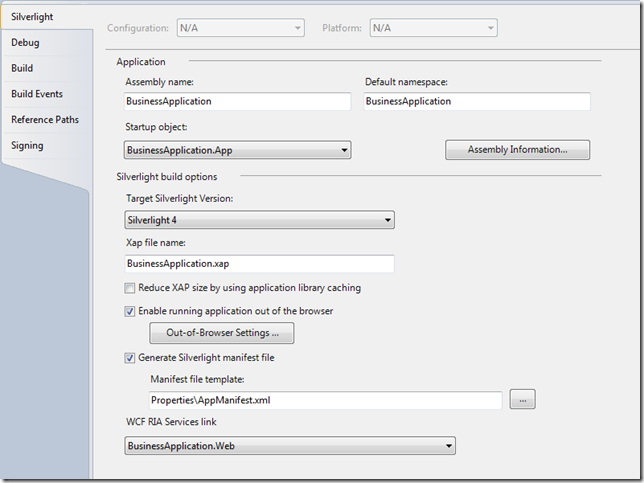Screen dimensions: 644x483
Task: Uncheck Enable running application out of browser
Action: click(x=130, y=311)
